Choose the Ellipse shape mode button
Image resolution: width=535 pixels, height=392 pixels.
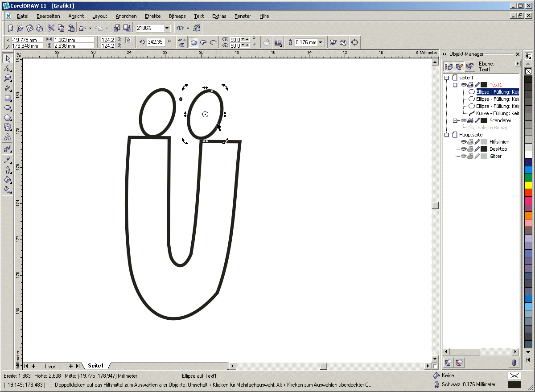pos(194,42)
